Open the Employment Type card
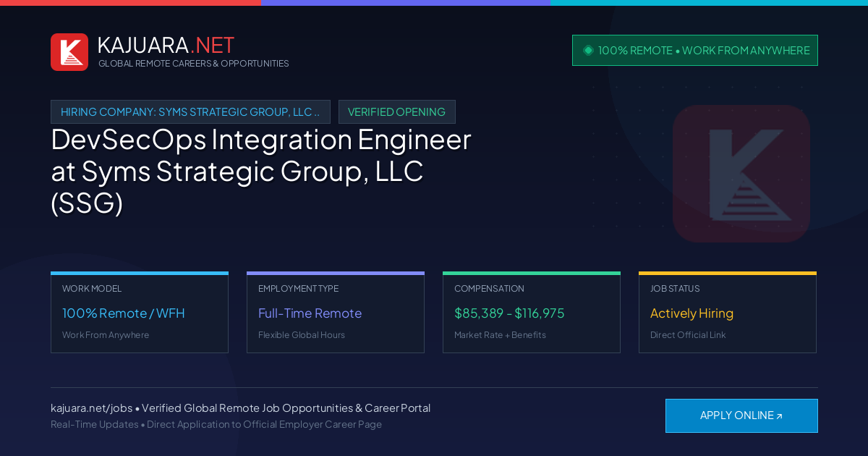 [336, 313]
